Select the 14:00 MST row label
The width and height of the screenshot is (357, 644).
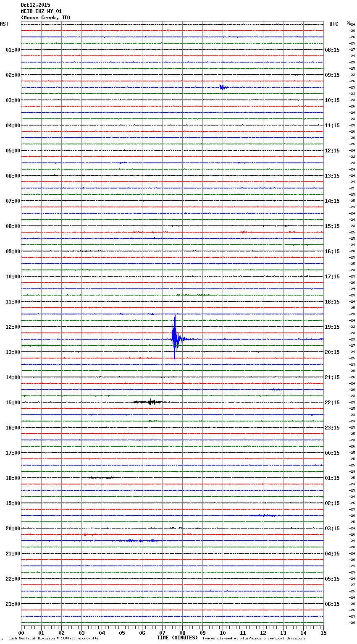13,377
